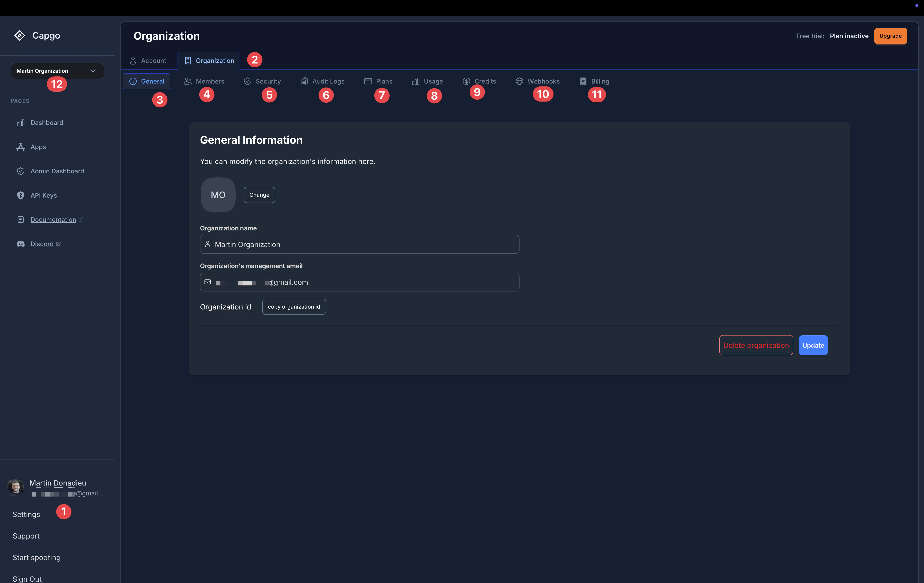Open the Dashboard from the sidebar icon
Image resolution: width=924 pixels, height=583 pixels.
coord(21,122)
